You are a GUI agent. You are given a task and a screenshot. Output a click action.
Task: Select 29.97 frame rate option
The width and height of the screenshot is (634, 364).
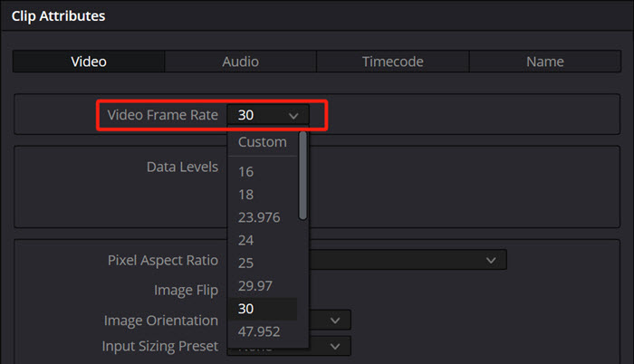click(x=263, y=286)
